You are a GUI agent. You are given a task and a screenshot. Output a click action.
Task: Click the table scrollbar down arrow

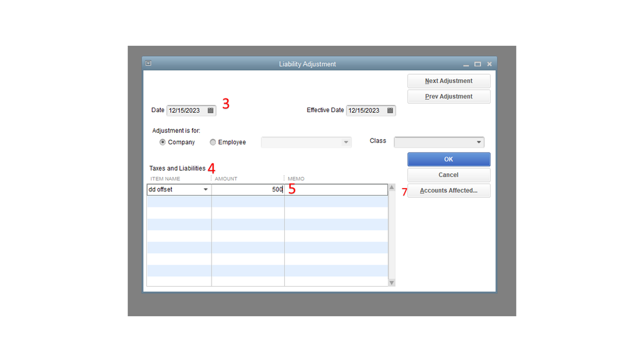[x=391, y=282]
